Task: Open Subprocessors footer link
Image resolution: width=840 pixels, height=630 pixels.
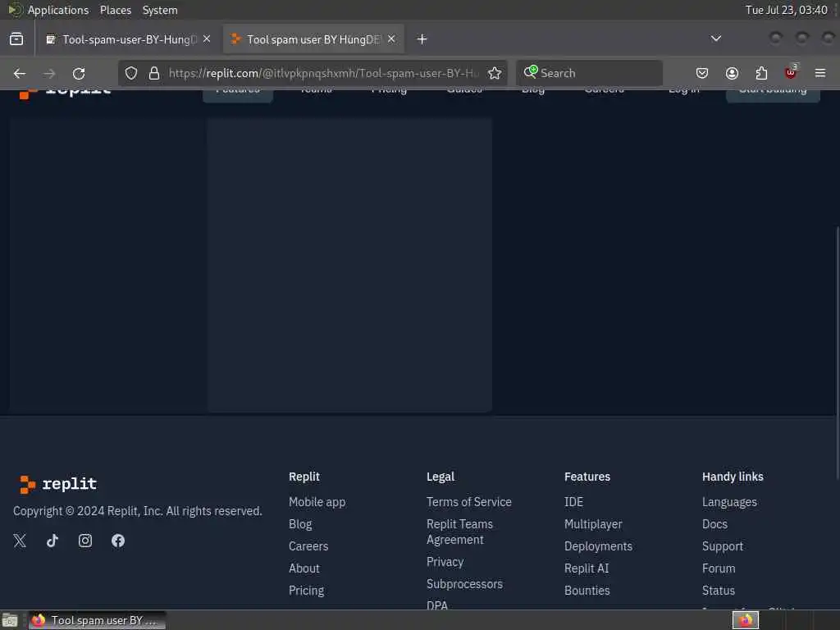Action: [464, 584]
